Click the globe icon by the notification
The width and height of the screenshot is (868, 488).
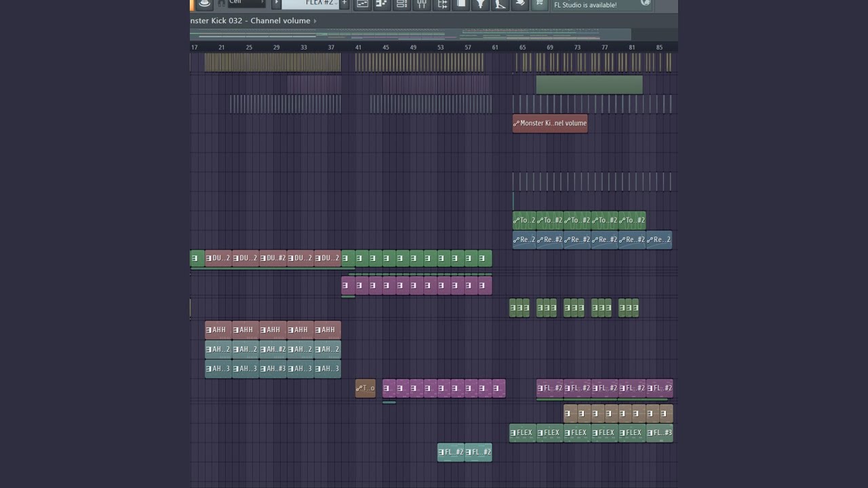[646, 3]
